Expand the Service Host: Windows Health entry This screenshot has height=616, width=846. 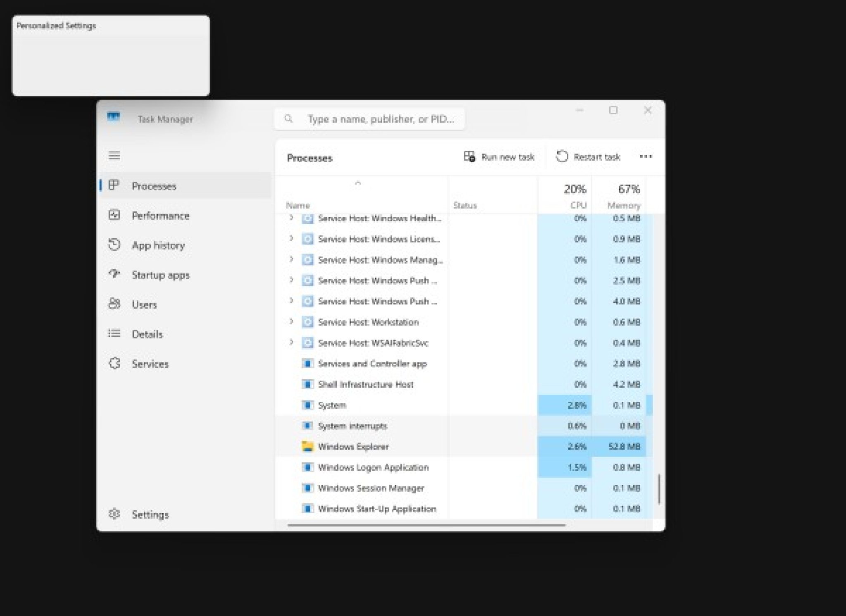292,218
